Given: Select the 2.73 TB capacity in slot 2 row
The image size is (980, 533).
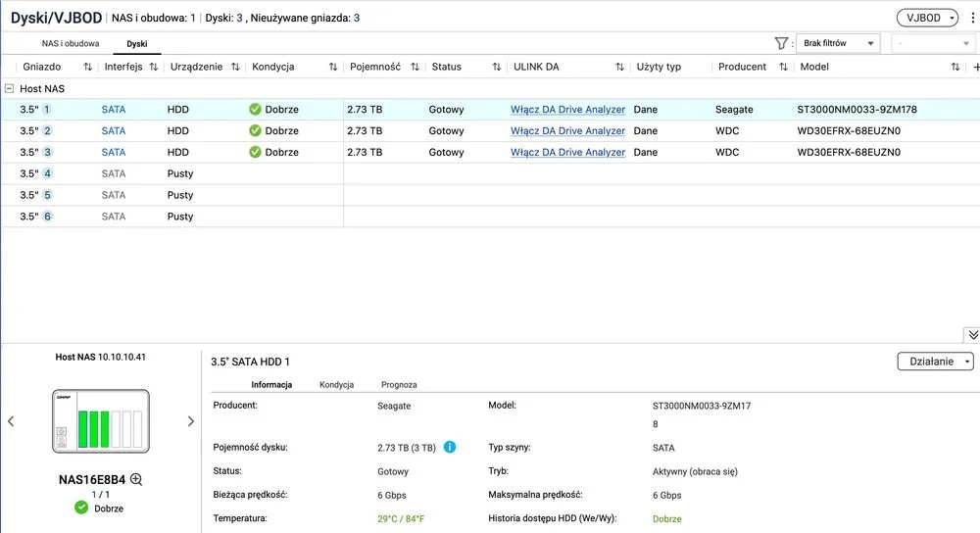Looking at the screenshot, I should 365,130.
